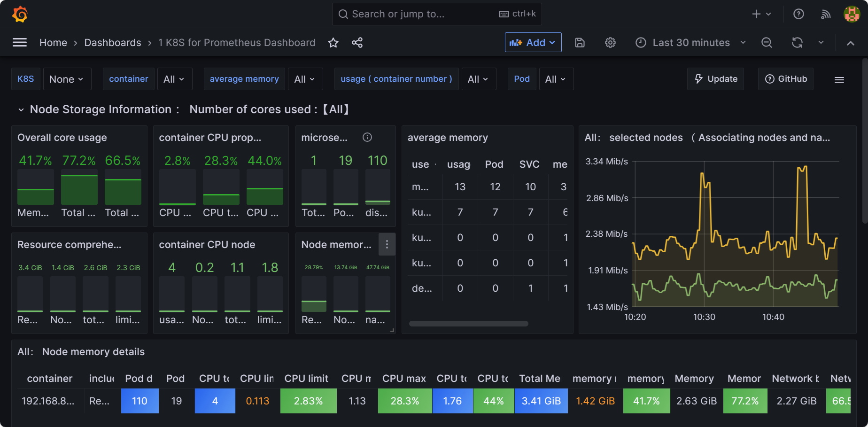The height and width of the screenshot is (427, 868).
Task: Click Resource comprehe... panel title
Action: (x=70, y=245)
